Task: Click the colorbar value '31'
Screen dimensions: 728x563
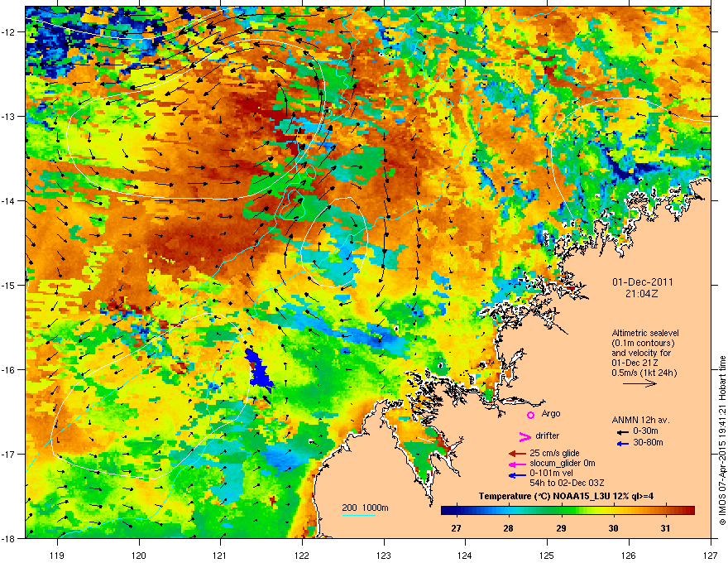Action: 665,528
